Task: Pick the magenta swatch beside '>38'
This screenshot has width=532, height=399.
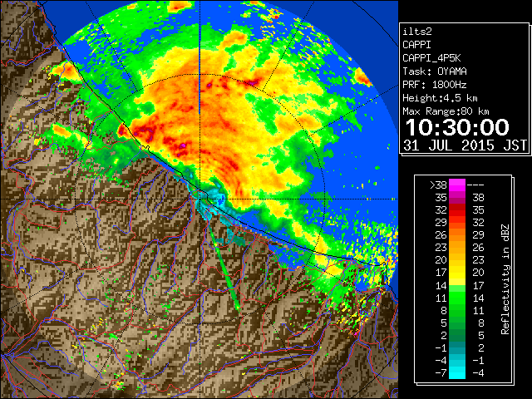Action: (x=457, y=185)
